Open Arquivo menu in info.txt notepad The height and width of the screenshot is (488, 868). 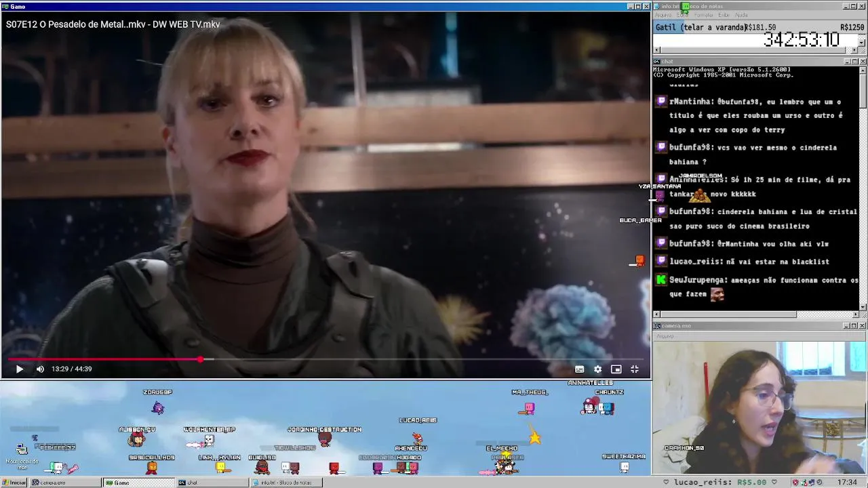pyautogui.click(x=663, y=15)
